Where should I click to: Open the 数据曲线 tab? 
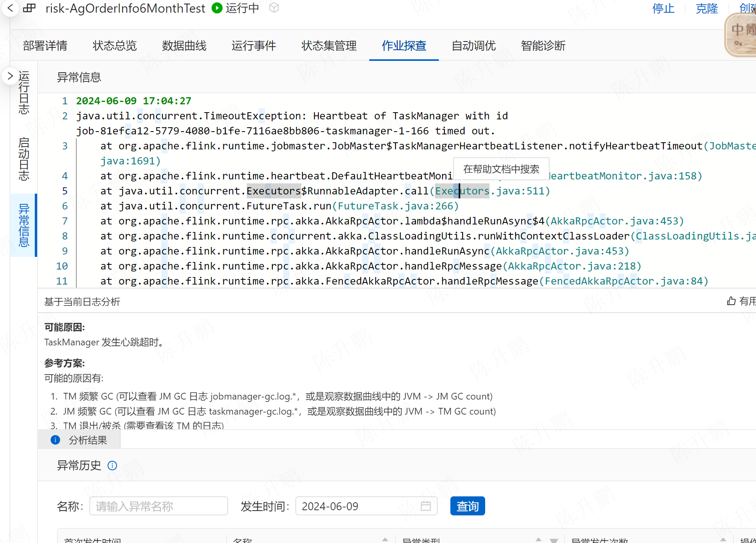[184, 45]
